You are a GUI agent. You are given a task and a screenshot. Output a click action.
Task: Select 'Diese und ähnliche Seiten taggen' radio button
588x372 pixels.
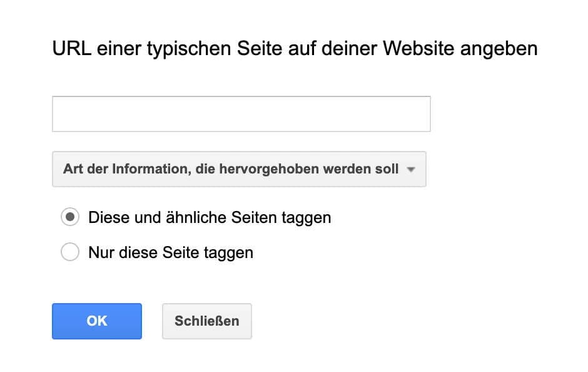pos(70,218)
